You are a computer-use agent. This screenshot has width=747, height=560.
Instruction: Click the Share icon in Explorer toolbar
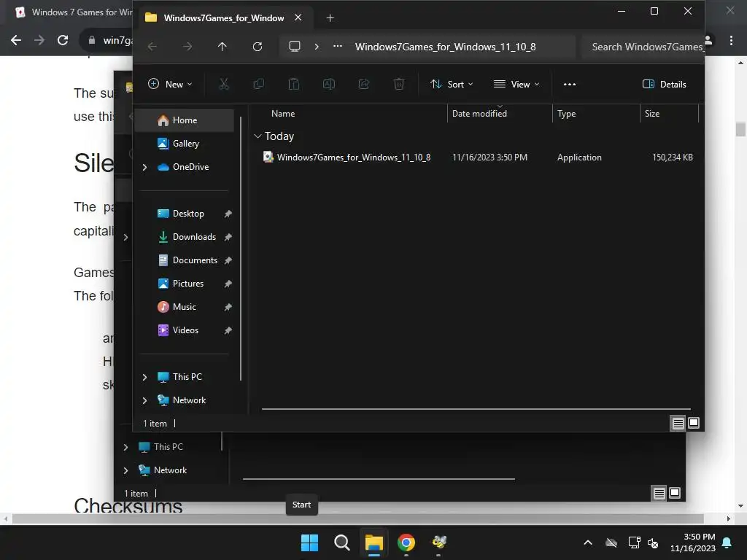coord(364,85)
